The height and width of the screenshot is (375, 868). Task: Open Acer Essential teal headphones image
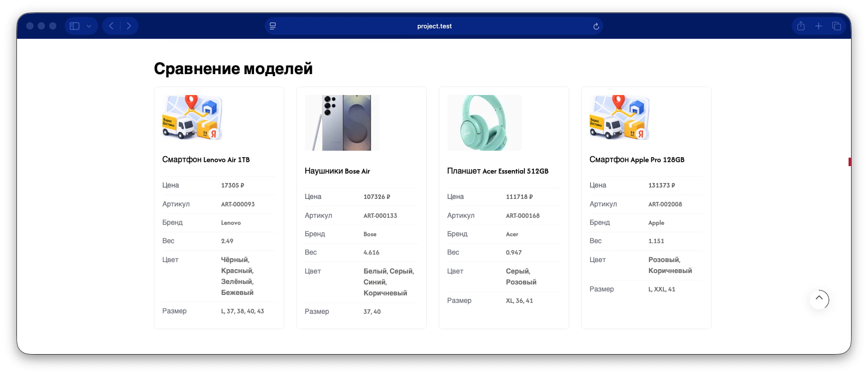pos(485,123)
